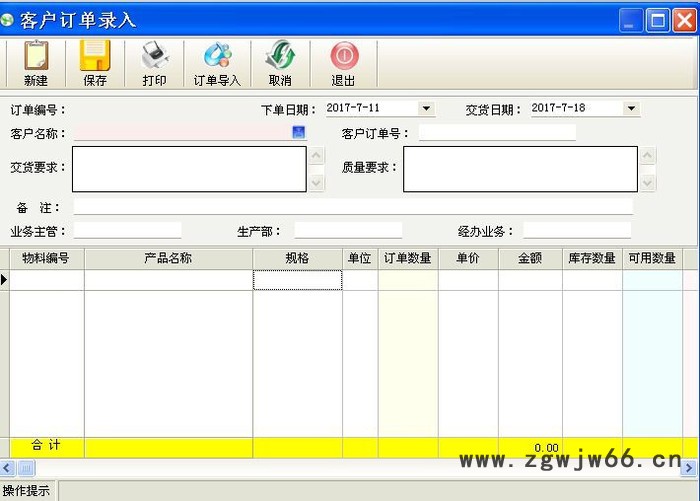Click the 可用数量 column header
The height and width of the screenshot is (501, 700).
653,259
